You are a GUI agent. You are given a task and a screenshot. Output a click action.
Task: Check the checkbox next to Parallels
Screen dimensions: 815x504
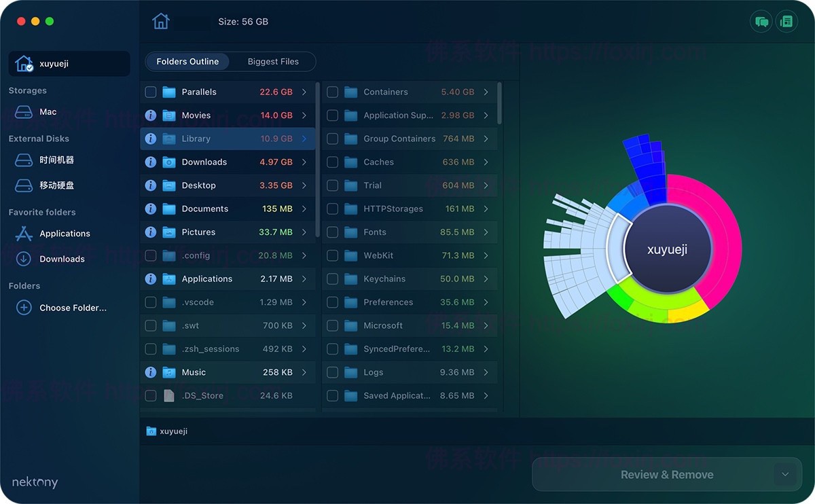(x=150, y=92)
